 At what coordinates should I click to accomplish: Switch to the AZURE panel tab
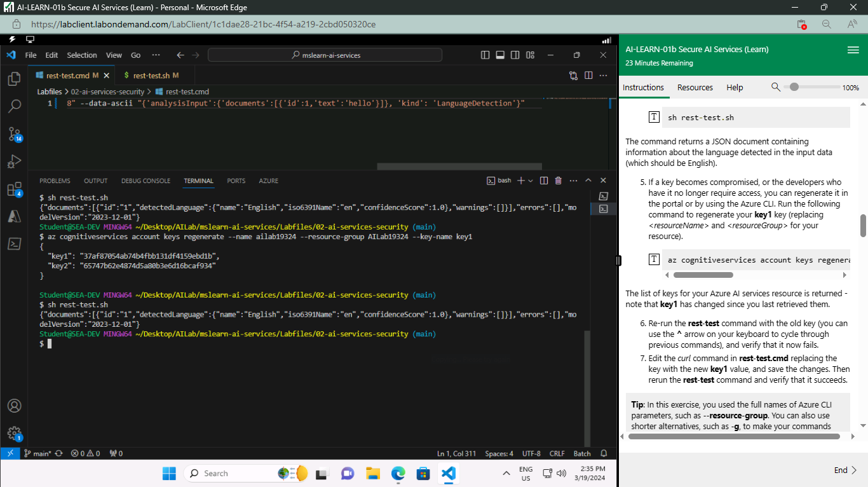[x=268, y=181]
